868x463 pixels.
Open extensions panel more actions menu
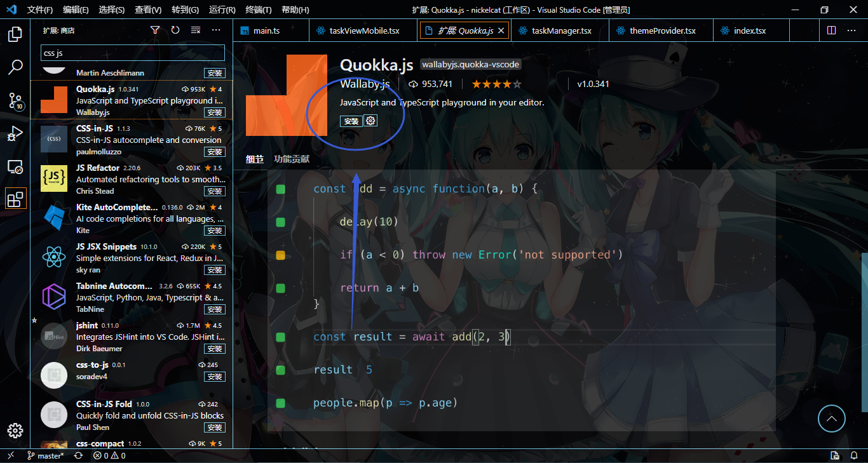[x=216, y=30]
